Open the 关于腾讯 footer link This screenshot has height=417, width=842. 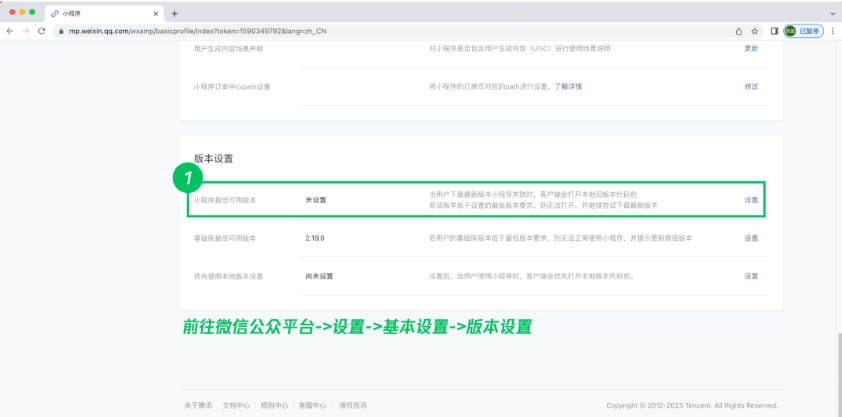[x=198, y=405]
